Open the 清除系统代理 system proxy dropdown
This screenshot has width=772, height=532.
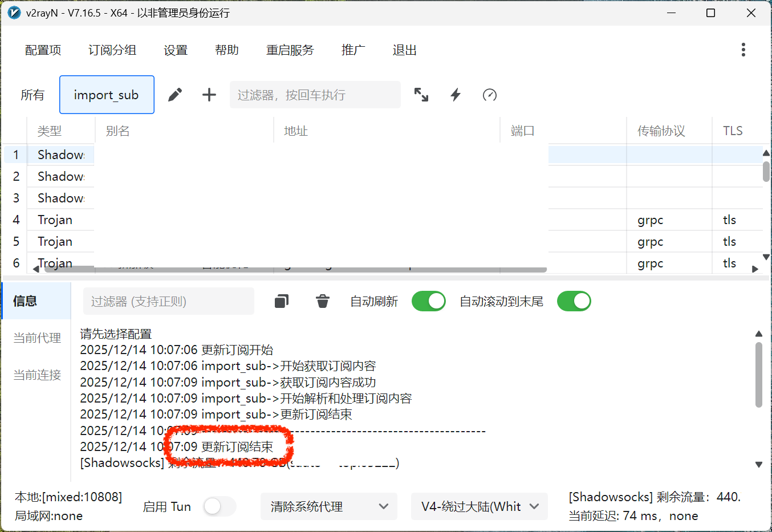[x=328, y=506]
